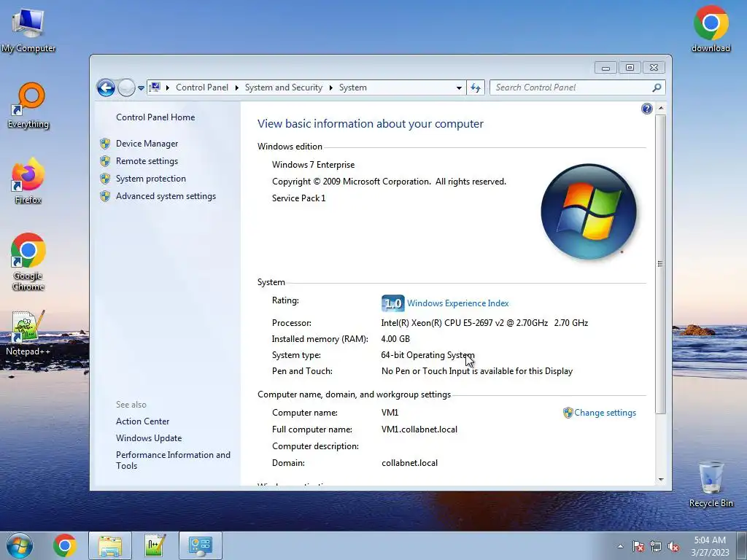
Task: Click the shield icon beside Change settings
Action: pyautogui.click(x=568, y=413)
